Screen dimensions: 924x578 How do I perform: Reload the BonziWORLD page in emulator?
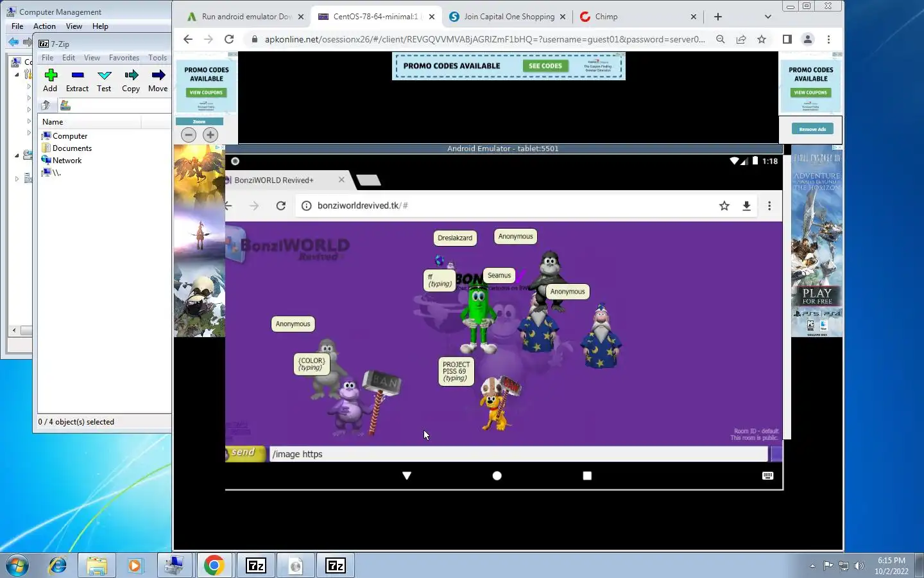click(x=280, y=206)
